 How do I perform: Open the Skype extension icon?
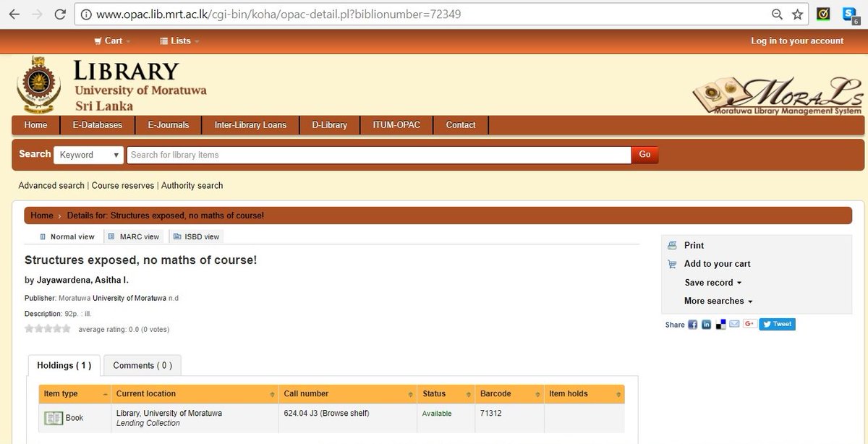click(x=849, y=14)
